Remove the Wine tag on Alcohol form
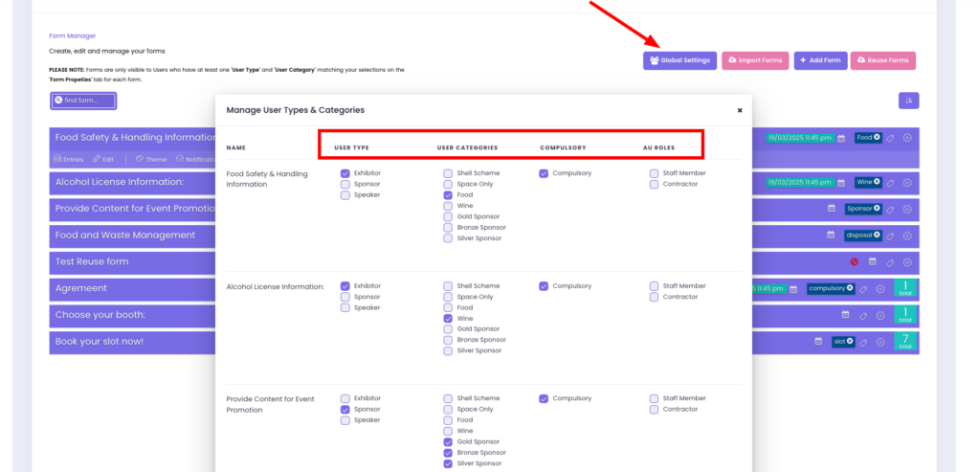This screenshot has height=472, width=980. coord(877,182)
